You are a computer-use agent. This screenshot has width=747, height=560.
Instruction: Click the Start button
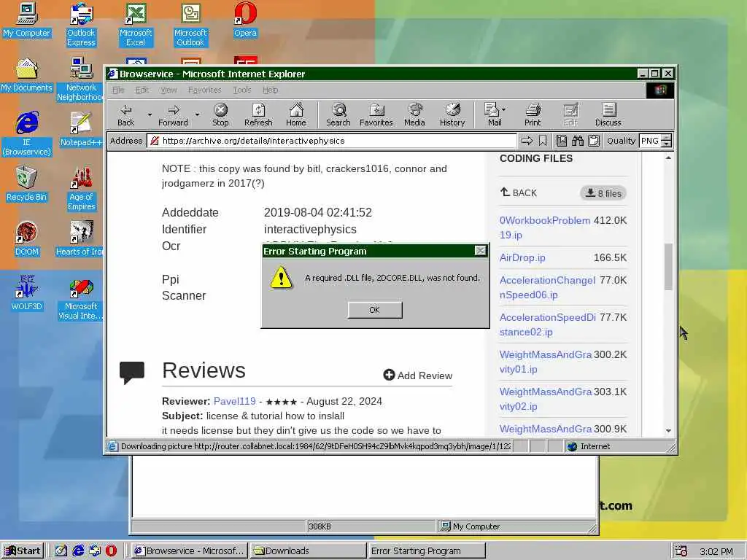click(x=23, y=551)
